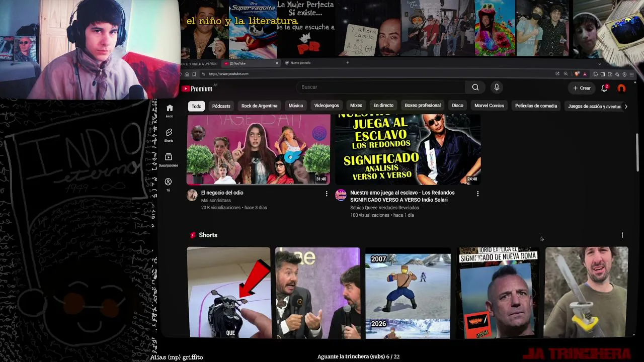
Task: Select the Todo filter chip
Action: [x=196, y=106]
